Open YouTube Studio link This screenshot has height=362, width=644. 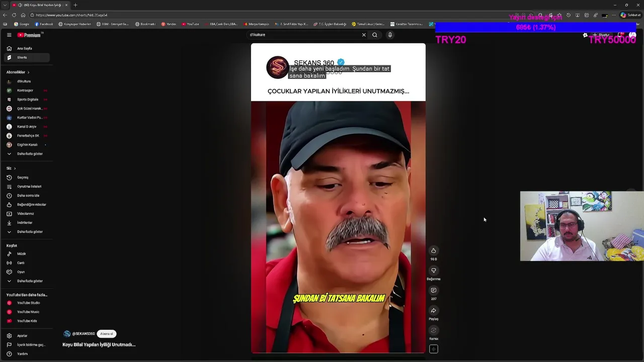[26, 303]
